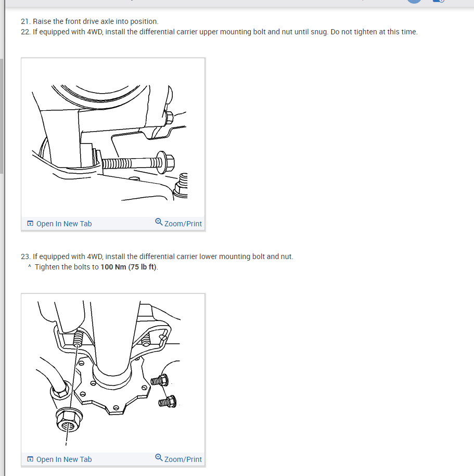Click the gray header bar at the top
Viewport: 474px width, 476px height.
237,3
